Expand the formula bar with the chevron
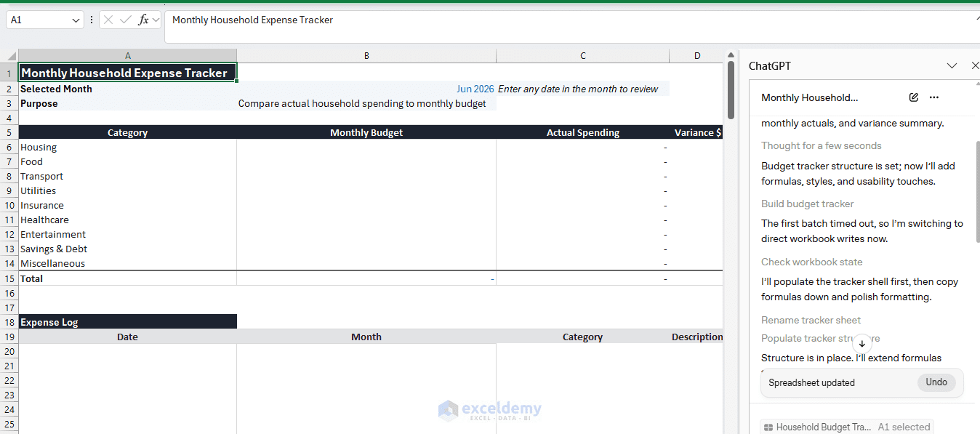 976,17
